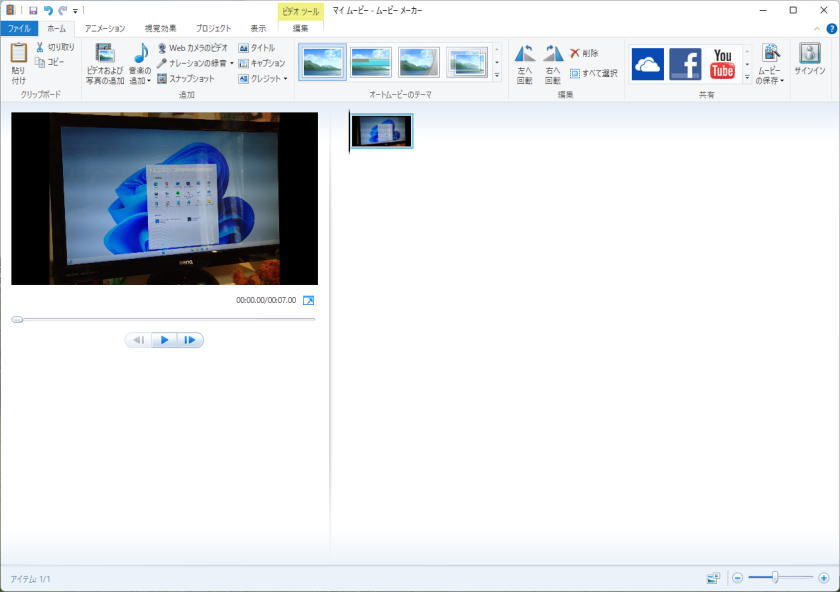
Task: Click the timeline zoom slider
Action: 776,578
